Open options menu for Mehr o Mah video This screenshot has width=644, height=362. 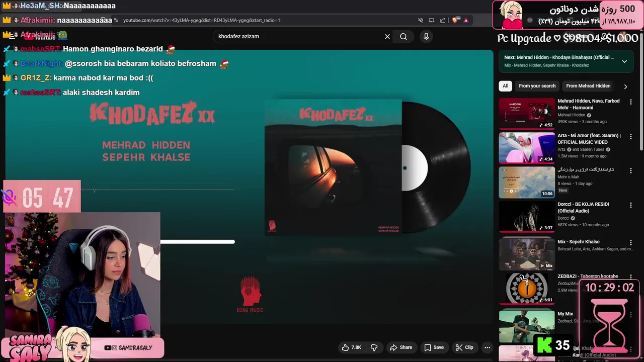click(x=631, y=171)
